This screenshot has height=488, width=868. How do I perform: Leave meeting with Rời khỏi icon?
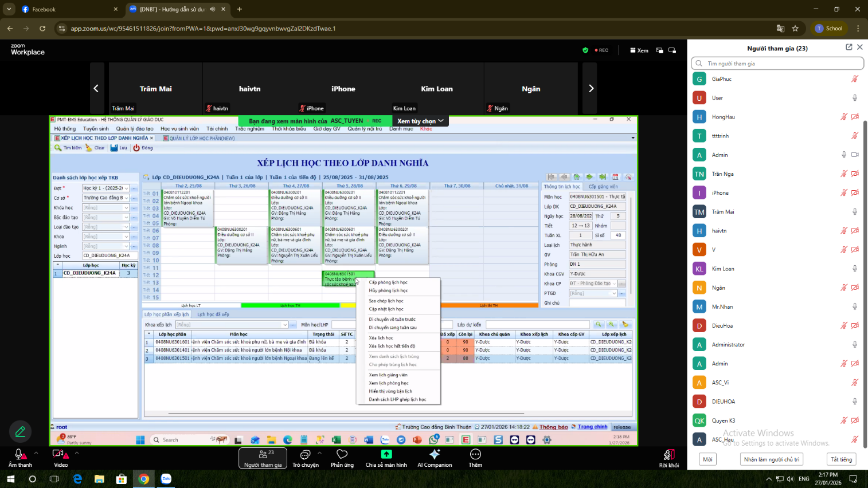(668, 455)
